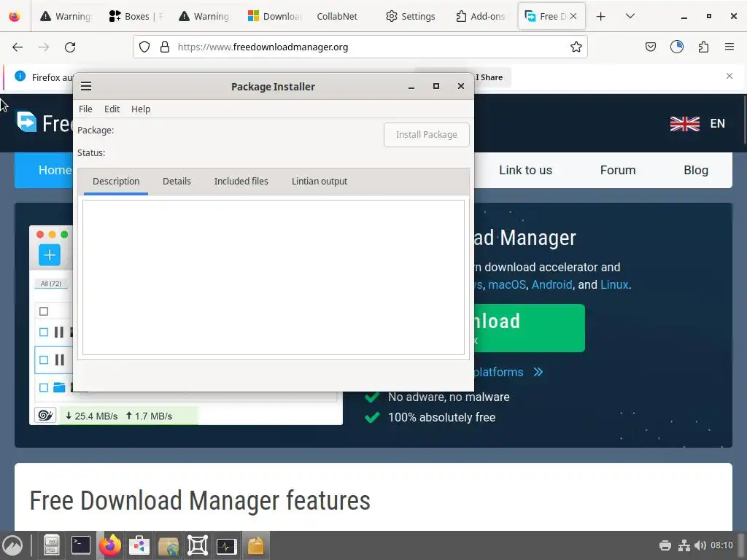Image resolution: width=747 pixels, height=560 pixels.
Task: Launch the terminal from the taskbar
Action: tap(80, 545)
